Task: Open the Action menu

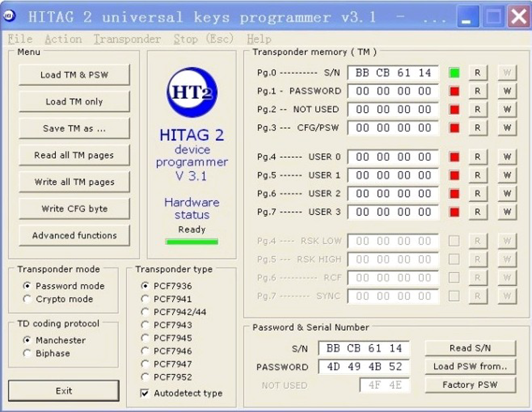Action: (63, 39)
